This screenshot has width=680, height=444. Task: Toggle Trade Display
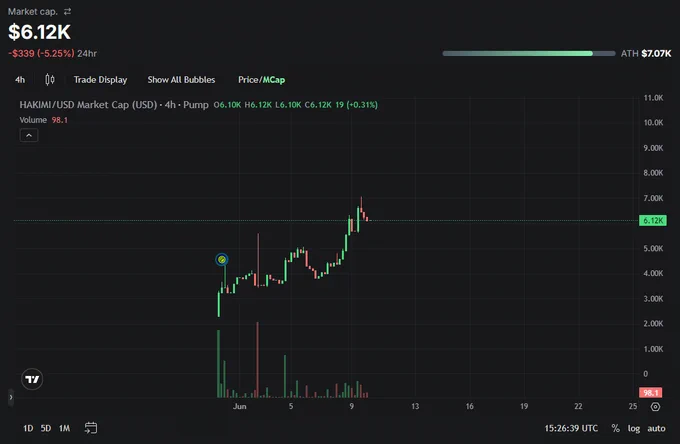coord(100,80)
